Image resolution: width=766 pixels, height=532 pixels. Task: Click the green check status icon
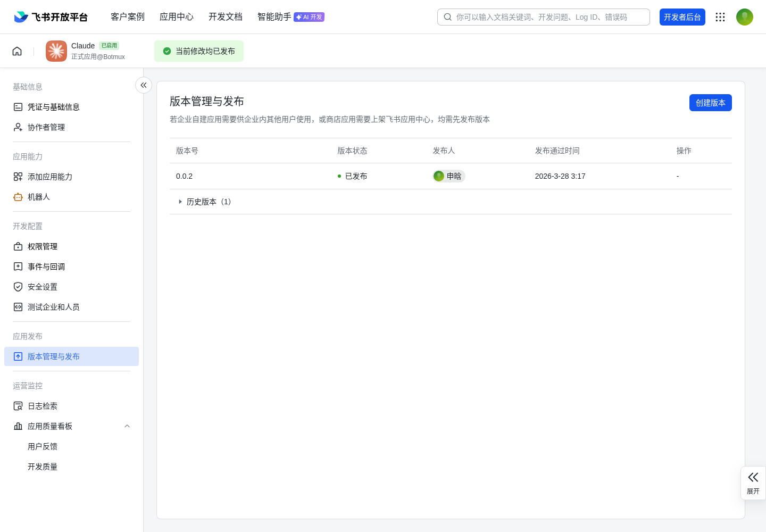pyautogui.click(x=167, y=51)
